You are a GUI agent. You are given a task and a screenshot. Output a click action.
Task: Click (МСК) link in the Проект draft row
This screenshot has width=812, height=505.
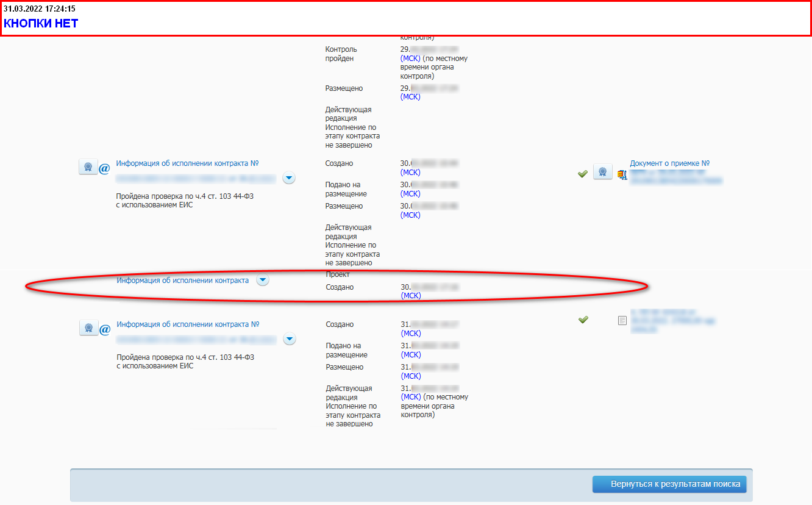coord(410,296)
